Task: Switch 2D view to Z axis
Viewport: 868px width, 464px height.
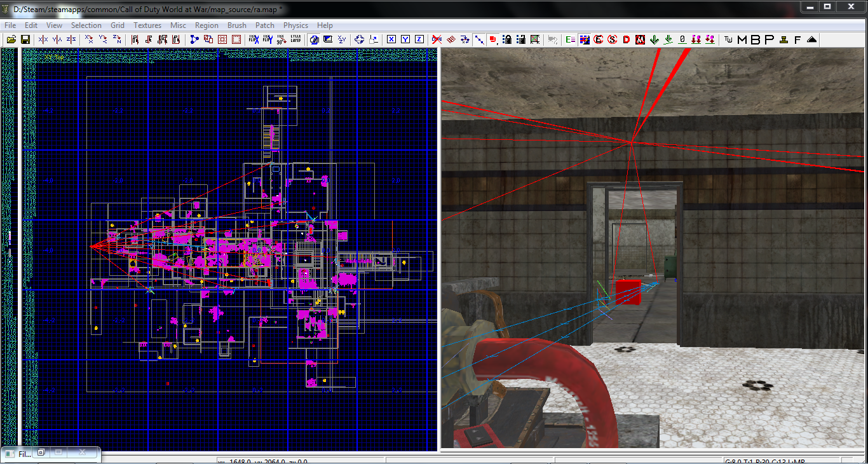Action: click(x=419, y=39)
